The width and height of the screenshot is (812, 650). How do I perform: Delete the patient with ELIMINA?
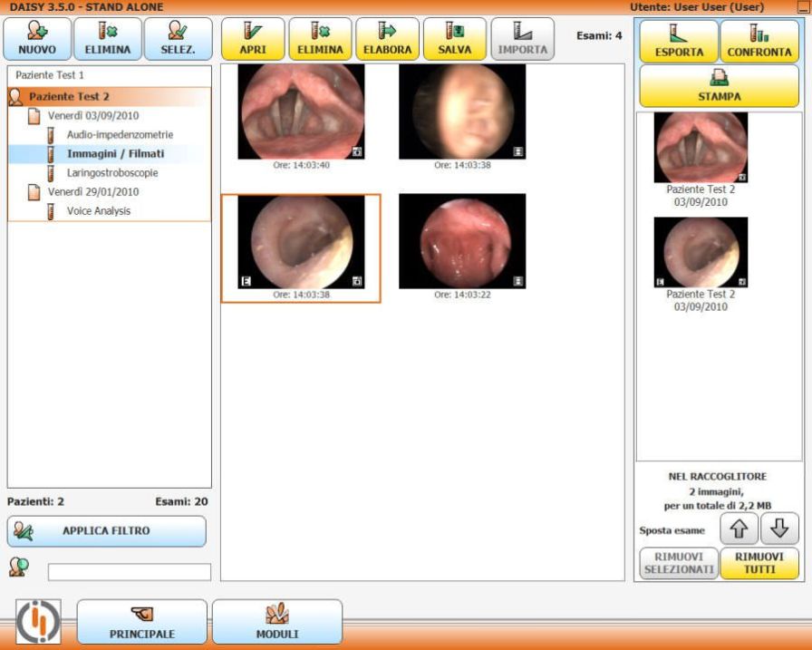(x=108, y=37)
